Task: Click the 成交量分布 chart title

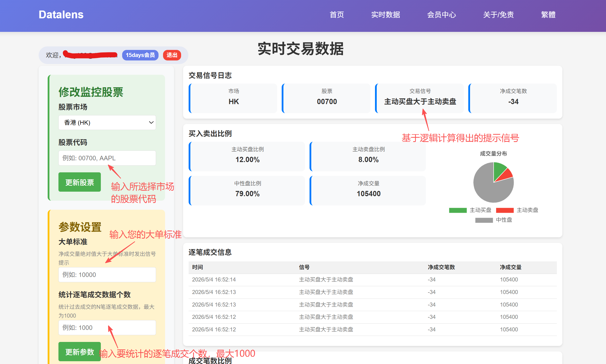Action: tap(493, 154)
